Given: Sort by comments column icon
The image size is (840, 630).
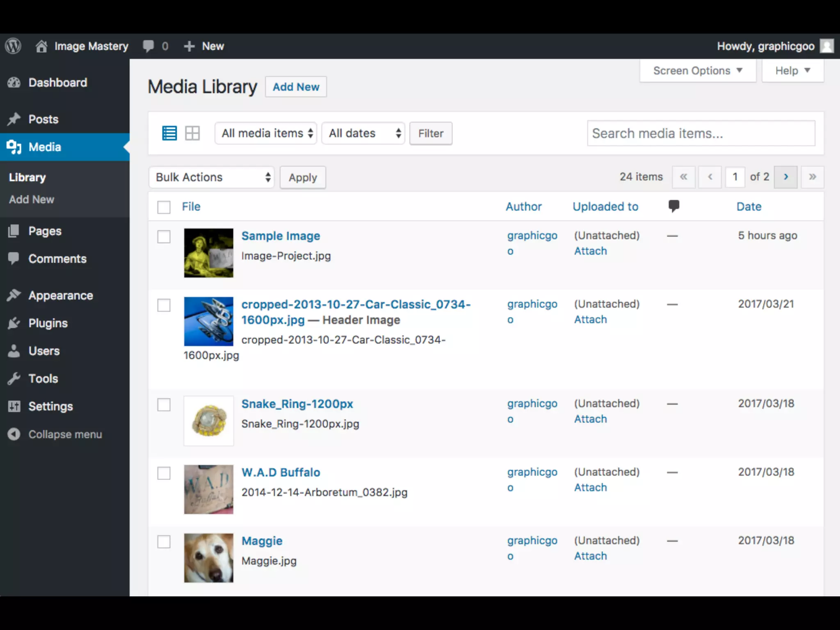Looking at the screenshot, I should coord(673,206).
